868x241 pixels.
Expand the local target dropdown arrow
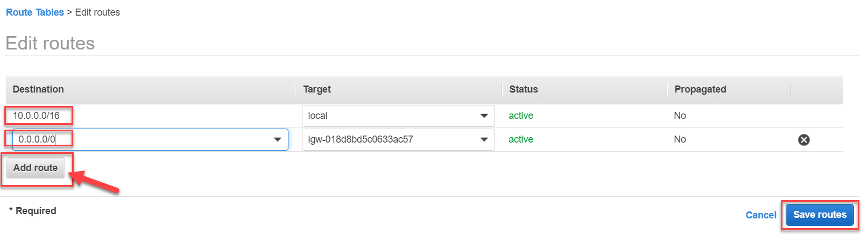[484, 116]
